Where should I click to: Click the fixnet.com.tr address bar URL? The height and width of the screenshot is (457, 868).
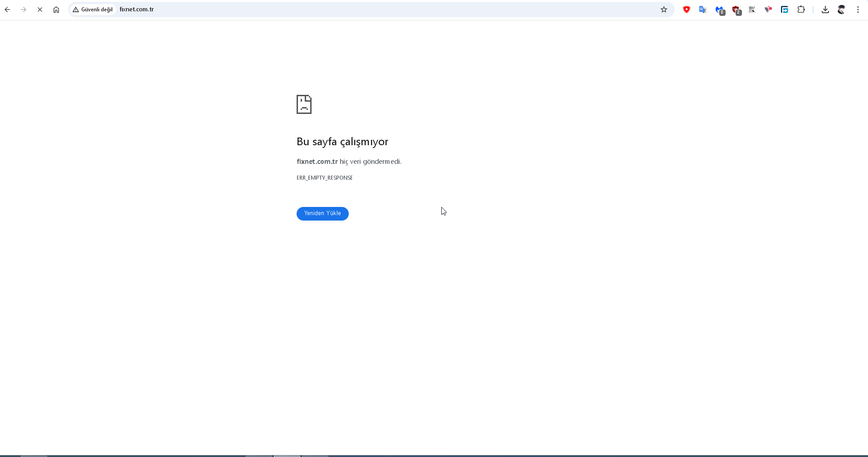[x=137, y=10]
